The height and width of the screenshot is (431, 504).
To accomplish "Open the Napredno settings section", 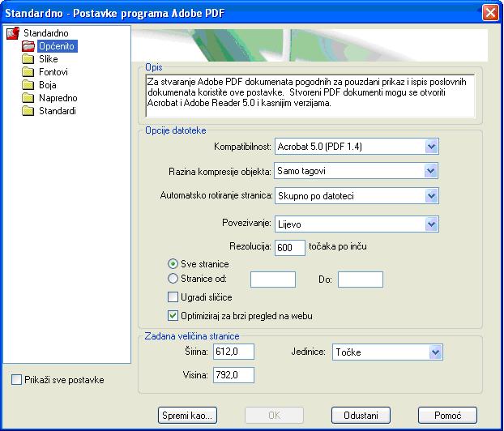I will point(58,98).
